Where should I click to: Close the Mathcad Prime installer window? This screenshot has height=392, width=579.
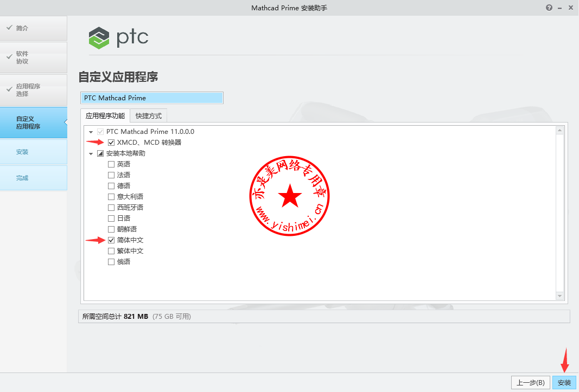click(x=570, y=8)
